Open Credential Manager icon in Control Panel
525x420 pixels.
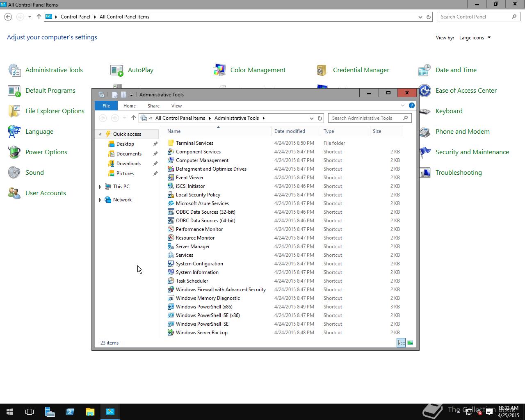tap(322, 70)
